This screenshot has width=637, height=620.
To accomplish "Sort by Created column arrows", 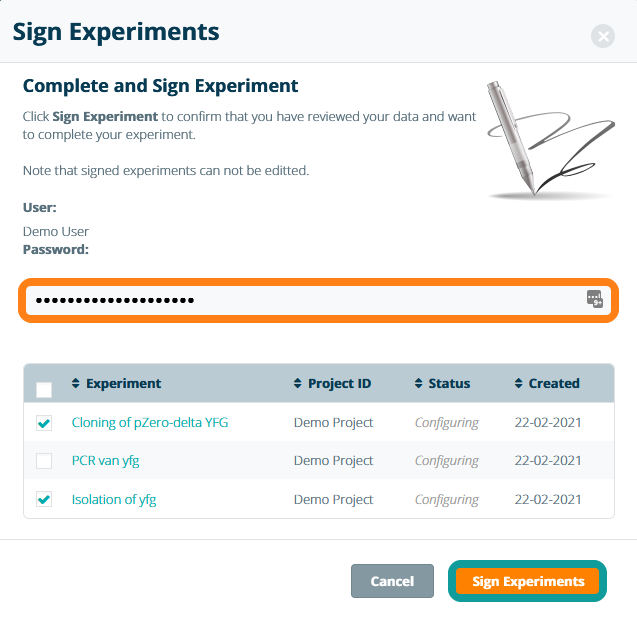I will [519, 384].
